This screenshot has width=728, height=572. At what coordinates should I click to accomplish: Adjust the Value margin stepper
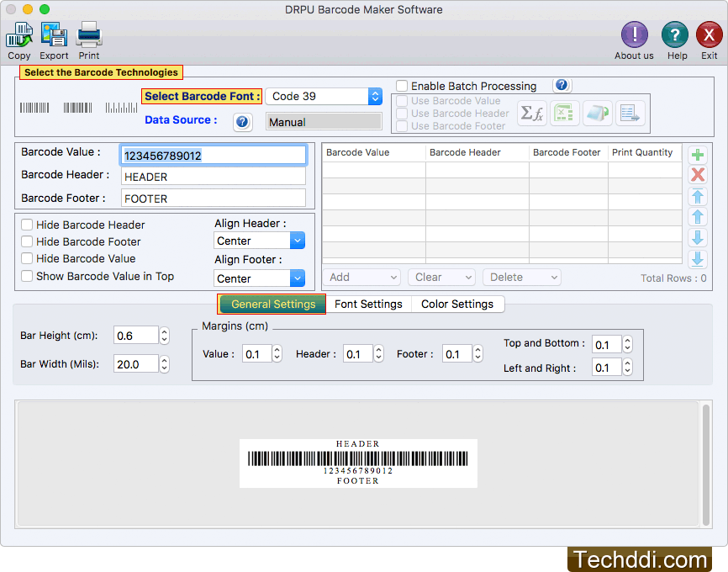tap(277, 353)
